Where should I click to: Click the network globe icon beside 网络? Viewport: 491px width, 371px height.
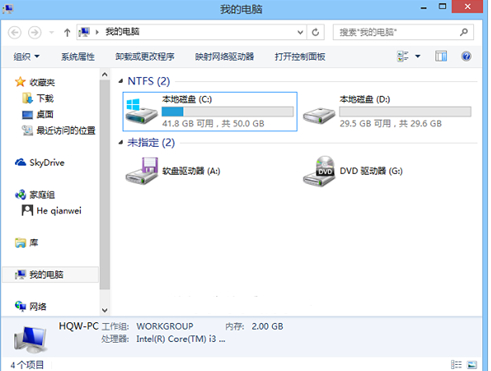point(20,306)
